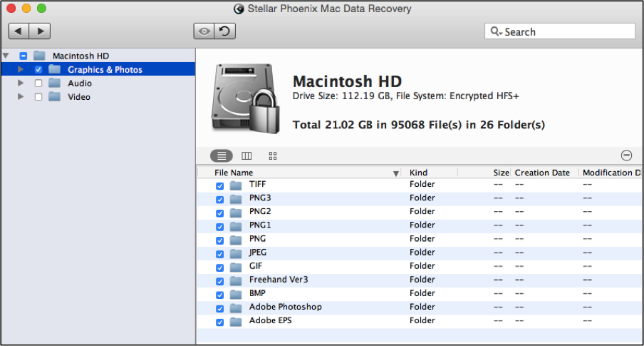Click the back navigation arrow button
Viewport: 644px width, 346px height.
pyautogui.click(x=19, y=31)
